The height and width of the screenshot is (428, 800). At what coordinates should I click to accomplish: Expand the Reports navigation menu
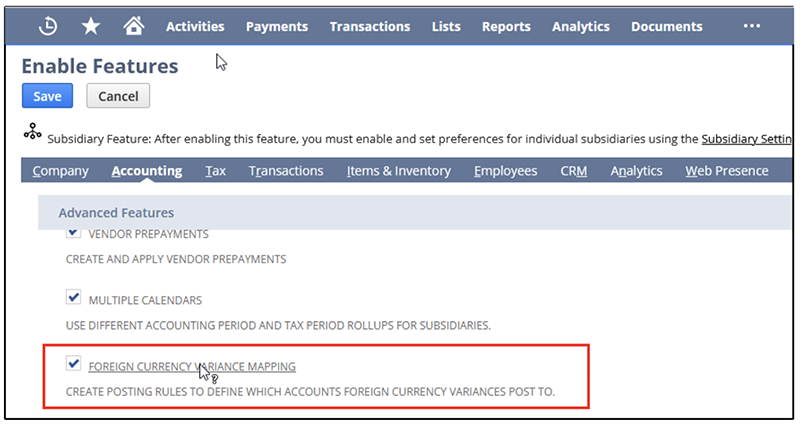[x=506, y=27]
